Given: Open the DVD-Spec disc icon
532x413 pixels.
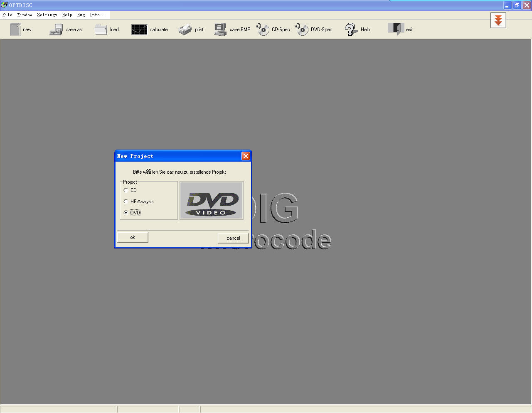Looking at the screenshot, I should [x=302, y=29].
